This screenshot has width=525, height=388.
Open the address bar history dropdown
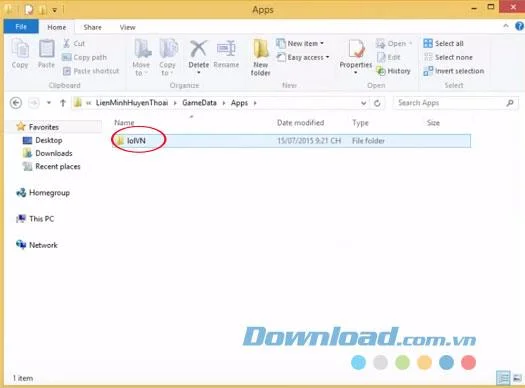coord(364,103)
